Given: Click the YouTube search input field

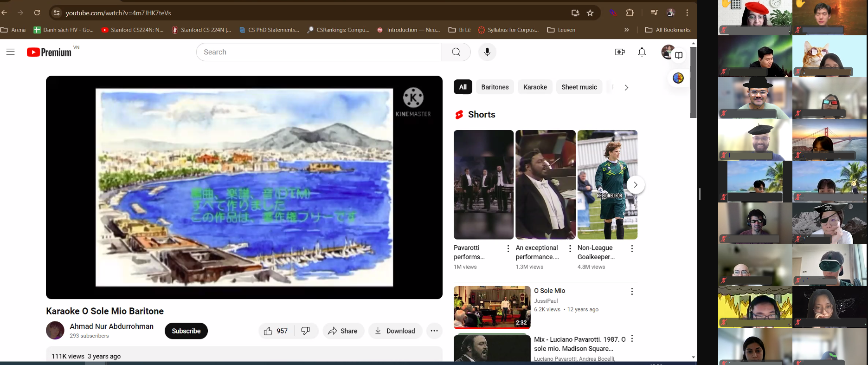Looking at the screenshot, I should point(319,52).
